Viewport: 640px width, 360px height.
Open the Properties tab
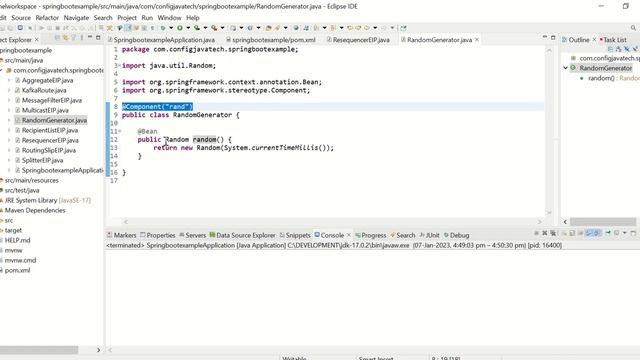click(158, 235)
